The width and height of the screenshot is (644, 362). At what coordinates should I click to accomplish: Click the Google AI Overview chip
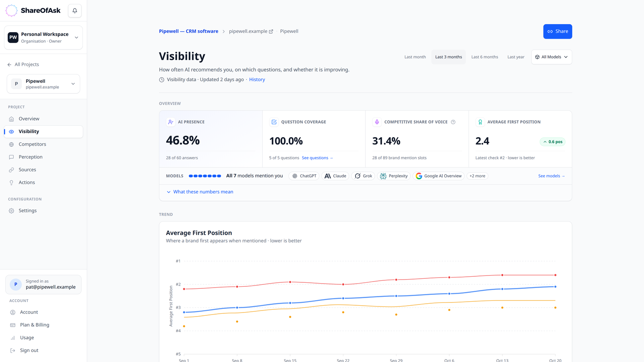438,176
